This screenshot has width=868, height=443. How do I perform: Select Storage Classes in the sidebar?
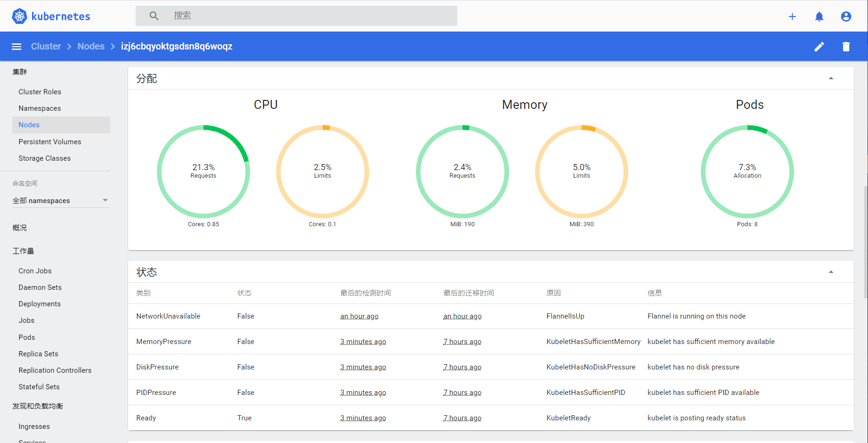coord(44,158)
